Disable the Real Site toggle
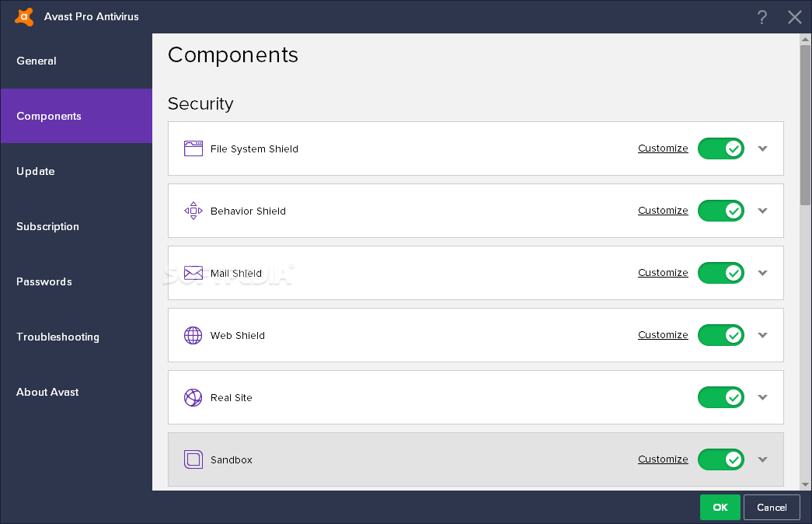Image resolution: width=812 pixels, height=524 pixels. [x=721, y=397]
